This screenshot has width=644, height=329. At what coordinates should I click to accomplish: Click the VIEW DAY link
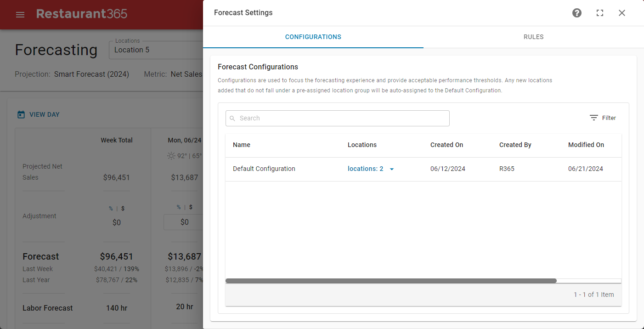click(45, 114)
